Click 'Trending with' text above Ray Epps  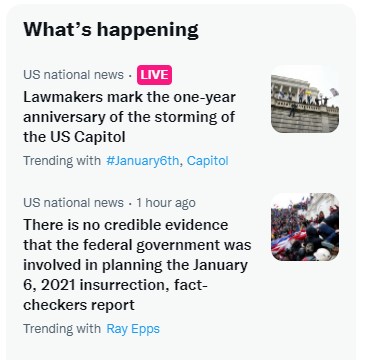pos(62,329)
